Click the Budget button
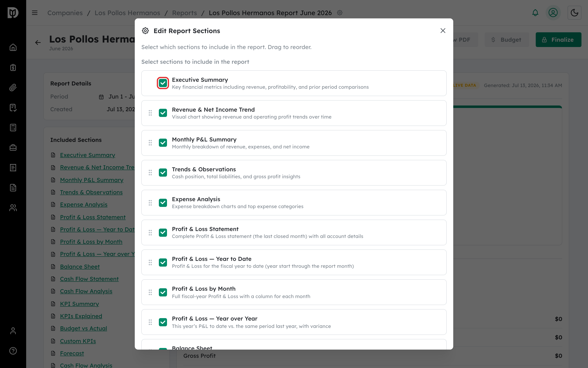This screenshot has height=368, width=588. (x=507, y=40)
